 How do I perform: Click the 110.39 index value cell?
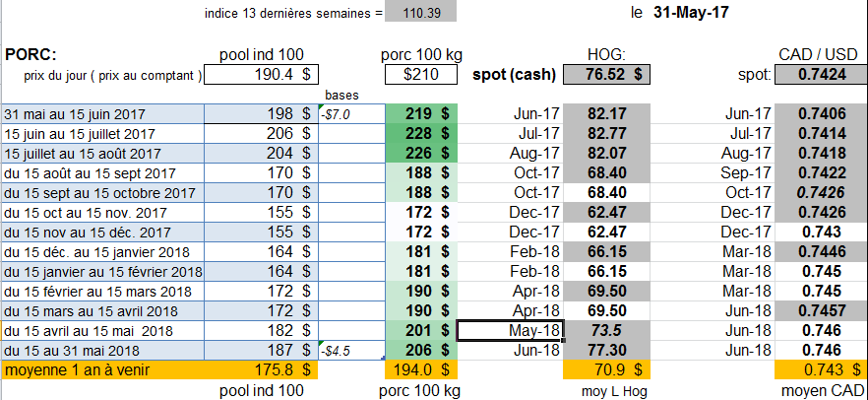[420, 13]
